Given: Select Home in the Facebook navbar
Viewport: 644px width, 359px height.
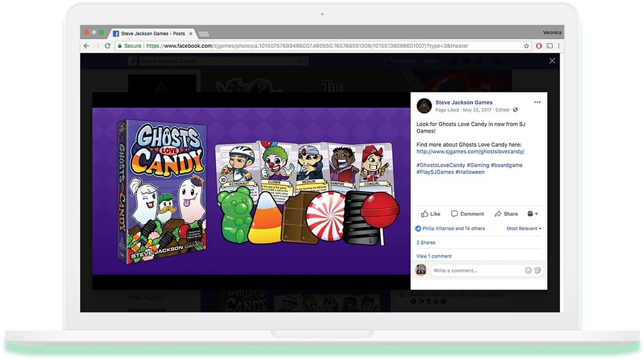Looking at the screenshot, I should click(x=431, y=61).
